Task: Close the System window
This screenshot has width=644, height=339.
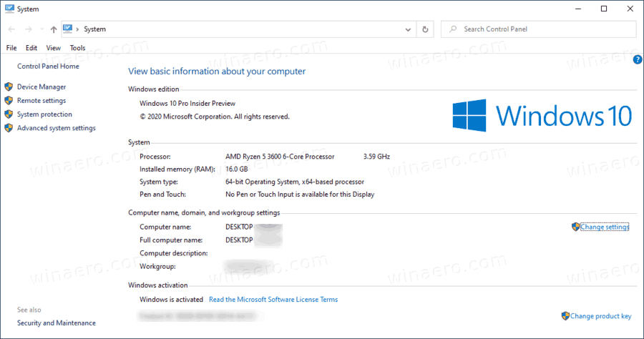Action: coord(630,9)
